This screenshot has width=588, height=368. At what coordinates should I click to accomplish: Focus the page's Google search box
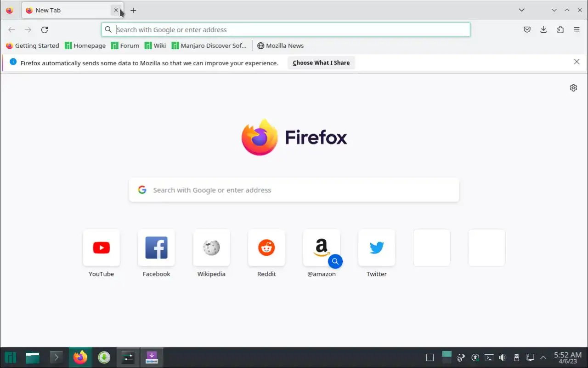[294, 190]
